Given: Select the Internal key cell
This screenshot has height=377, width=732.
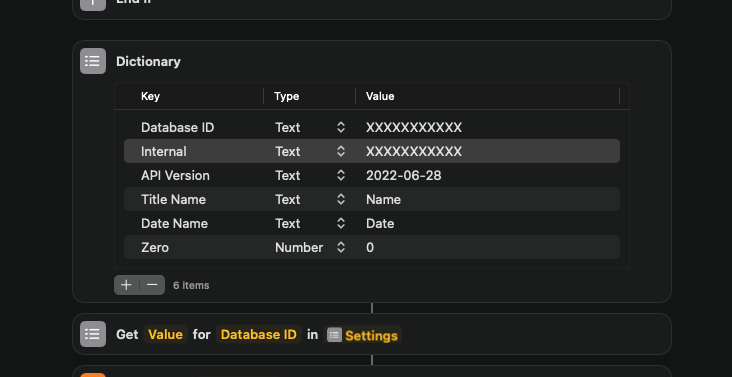Looking at the screenshot, I should click(164, 151).
